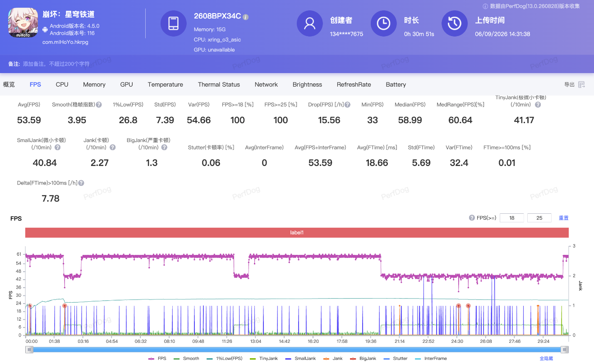Click info icon beside PerfDog version notice
Image resolution: width=594 pixels, height=364 pixels.
click(485, 6)
